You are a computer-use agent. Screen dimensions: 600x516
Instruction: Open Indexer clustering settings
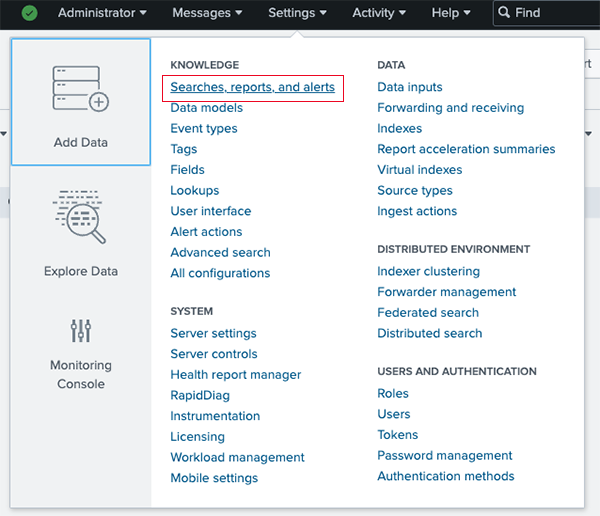(429, 271)
